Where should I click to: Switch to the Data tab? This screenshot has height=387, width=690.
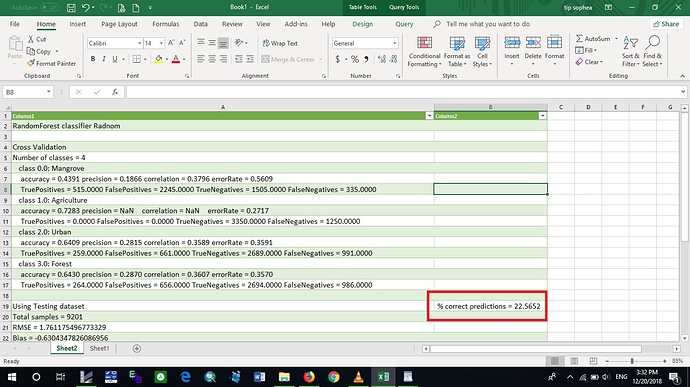coord(200,24)
